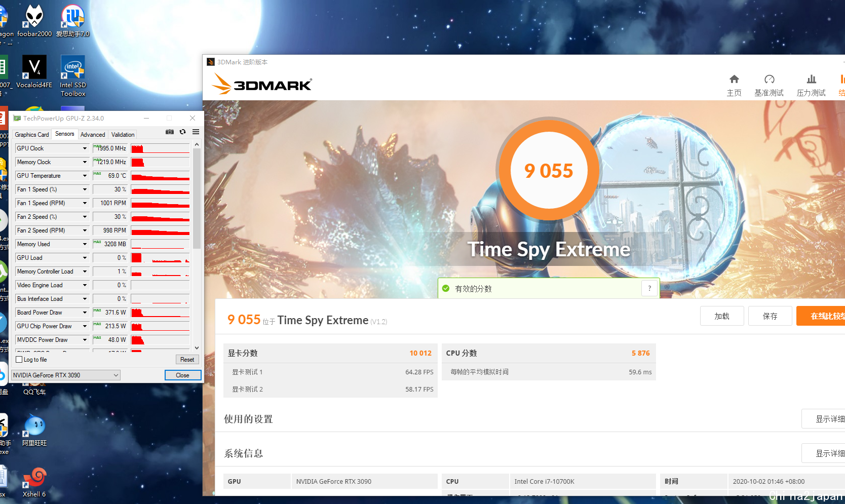
Task: Expand GPU Load sensor dropdown
Action: [x=85, y=258]
